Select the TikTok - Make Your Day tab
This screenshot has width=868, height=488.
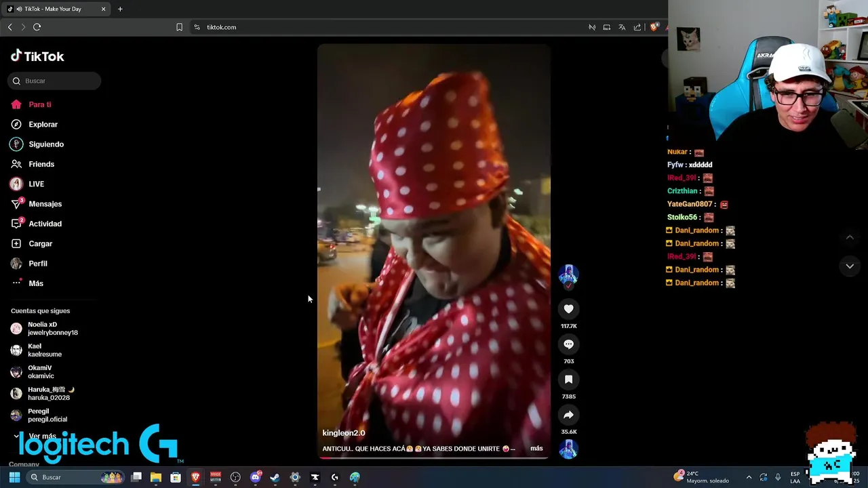58,9
